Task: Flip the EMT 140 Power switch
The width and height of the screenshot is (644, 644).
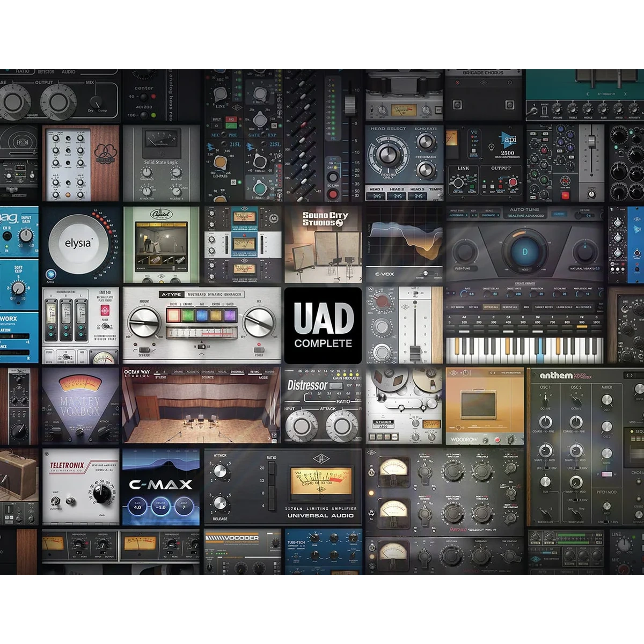Action: 105,327
